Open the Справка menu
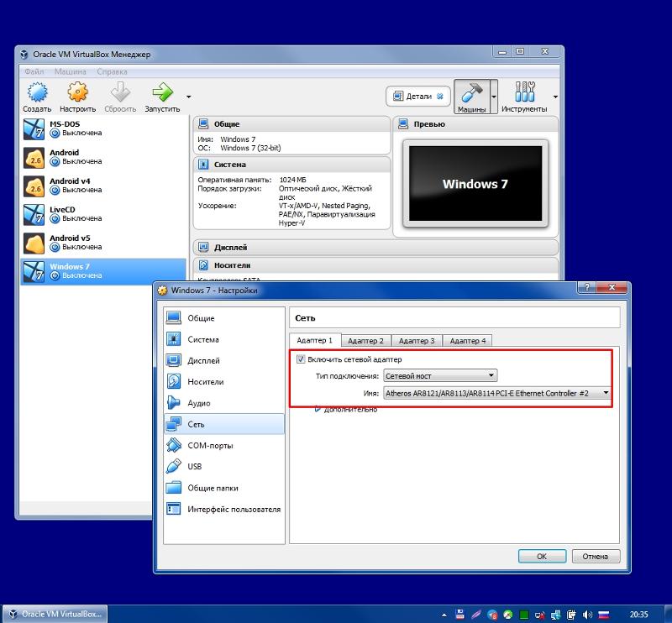Viewport: 672px width, 623px height. tap(112, 71)
